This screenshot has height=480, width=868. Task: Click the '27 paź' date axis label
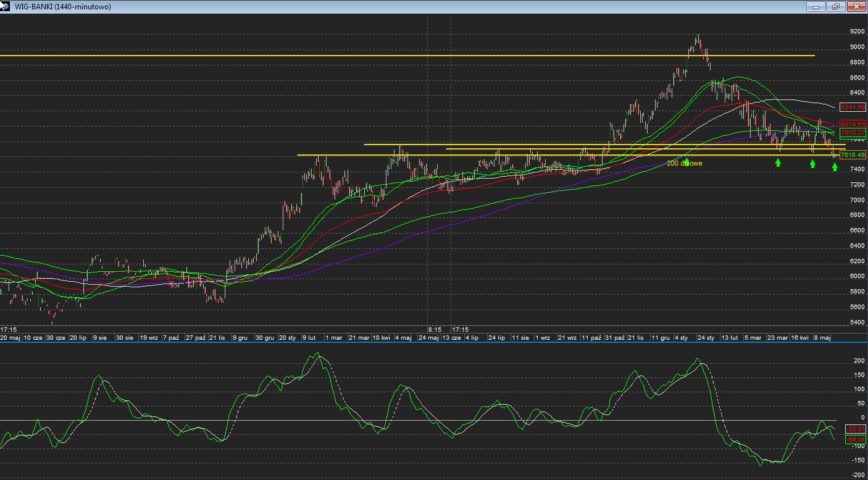click(x=196, y=338)
